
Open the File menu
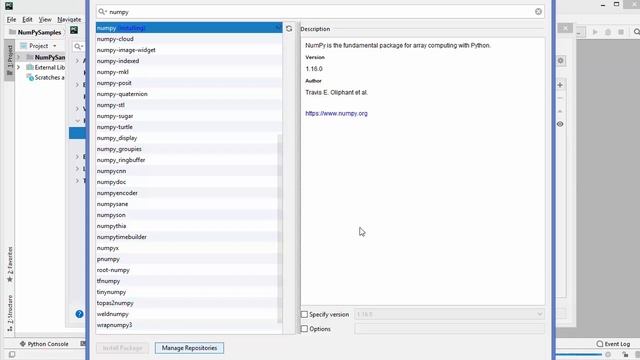[x=11, y=20]
